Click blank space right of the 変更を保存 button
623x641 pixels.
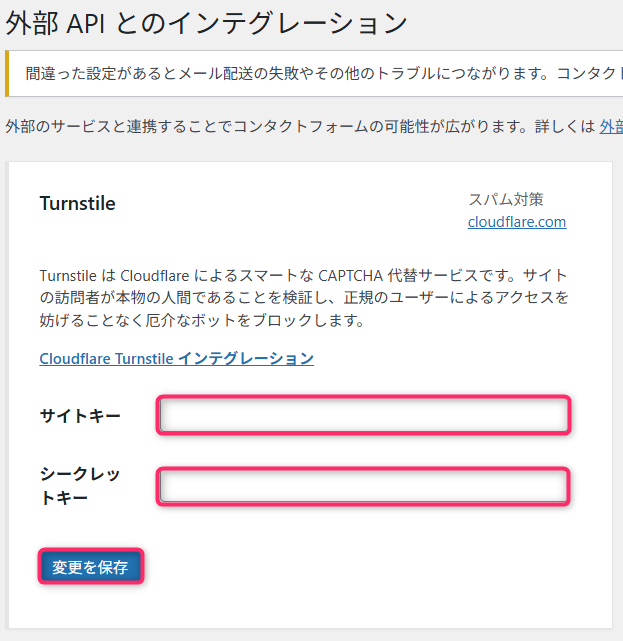350,567
